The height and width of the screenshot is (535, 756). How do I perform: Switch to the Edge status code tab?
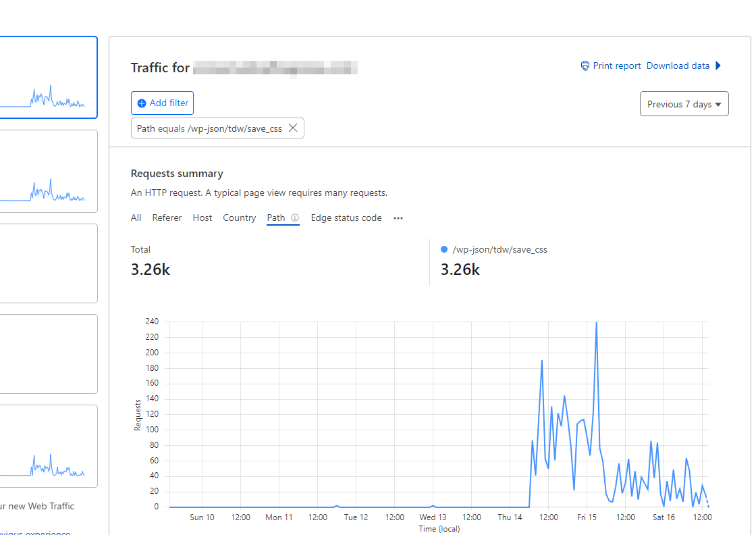pos(346,218)
